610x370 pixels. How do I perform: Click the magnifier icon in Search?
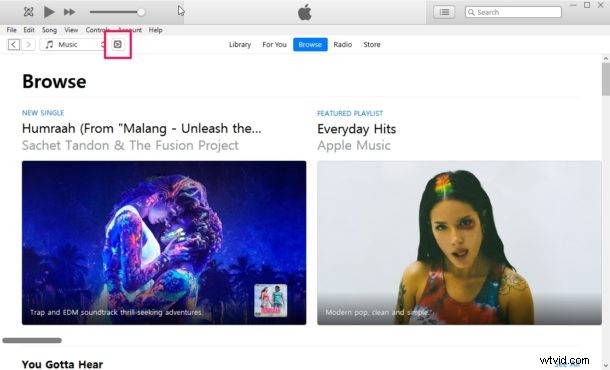pos(471,12)
